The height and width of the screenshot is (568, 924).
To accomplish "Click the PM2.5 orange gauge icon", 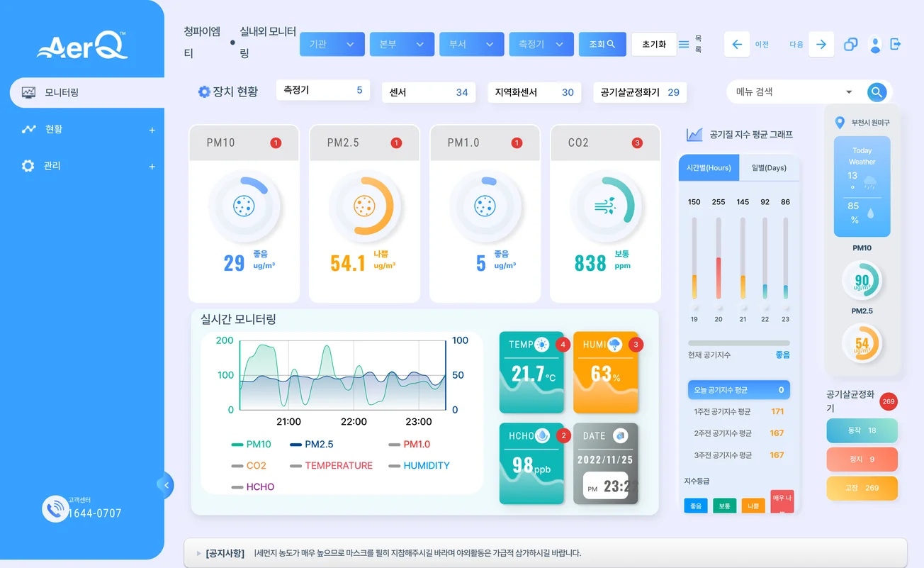I will (x=364, y=206).
